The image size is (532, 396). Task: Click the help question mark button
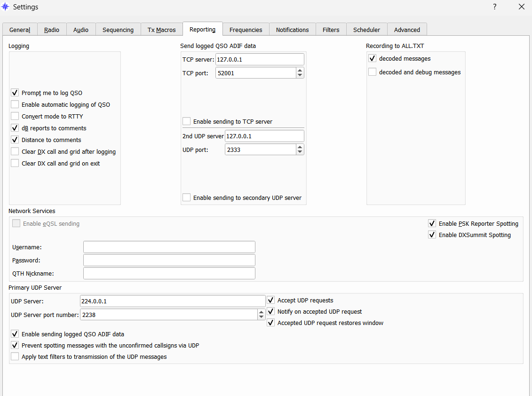495,7
